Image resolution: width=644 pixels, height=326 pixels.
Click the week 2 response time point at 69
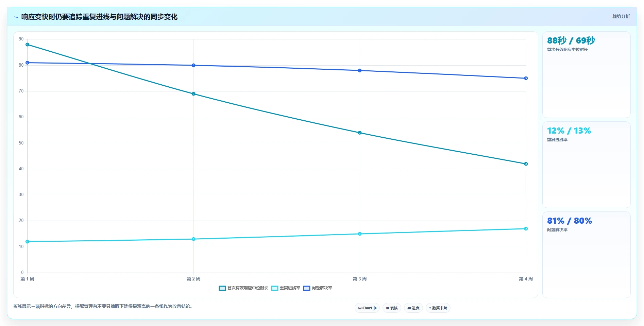(193, 94)
